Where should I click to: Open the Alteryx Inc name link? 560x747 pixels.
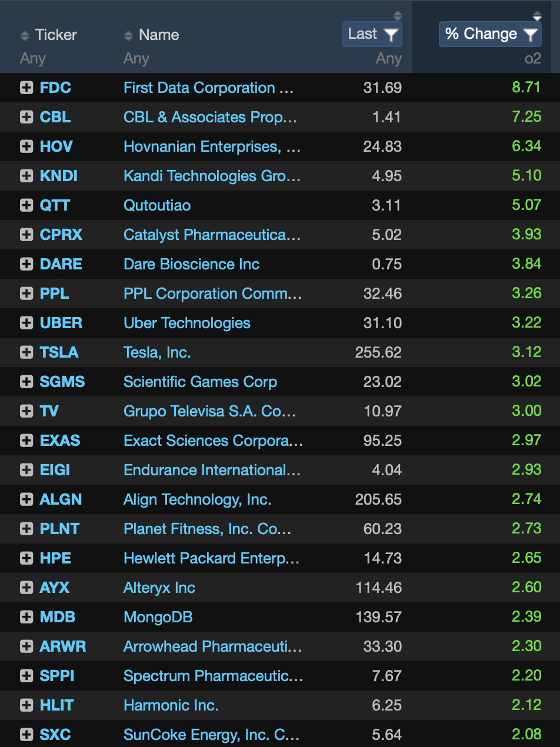159,588
